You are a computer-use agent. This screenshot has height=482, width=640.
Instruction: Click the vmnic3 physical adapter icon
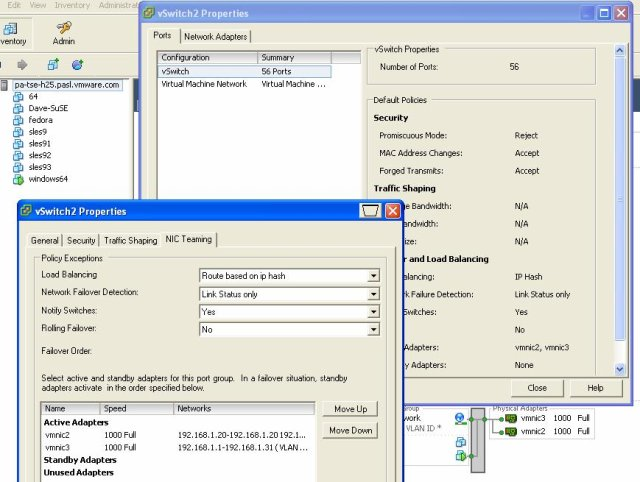pyautogui.click(x=511, y=418)
